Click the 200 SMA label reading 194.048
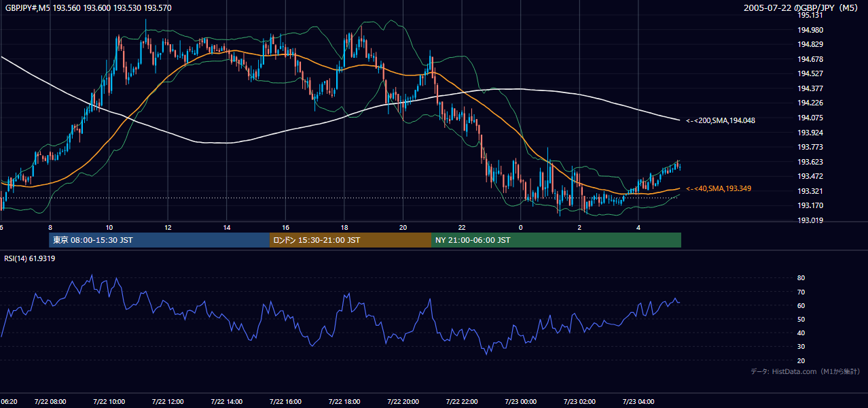 coord(721,120)
